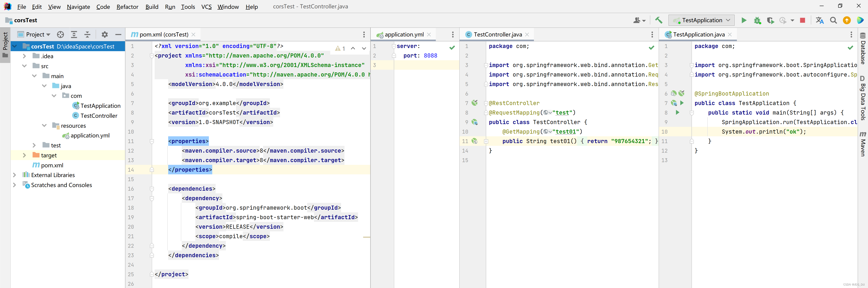Viewport: 868px width, 288px height.
Task: Close the application.yml tab
Action: click(429, 34)
